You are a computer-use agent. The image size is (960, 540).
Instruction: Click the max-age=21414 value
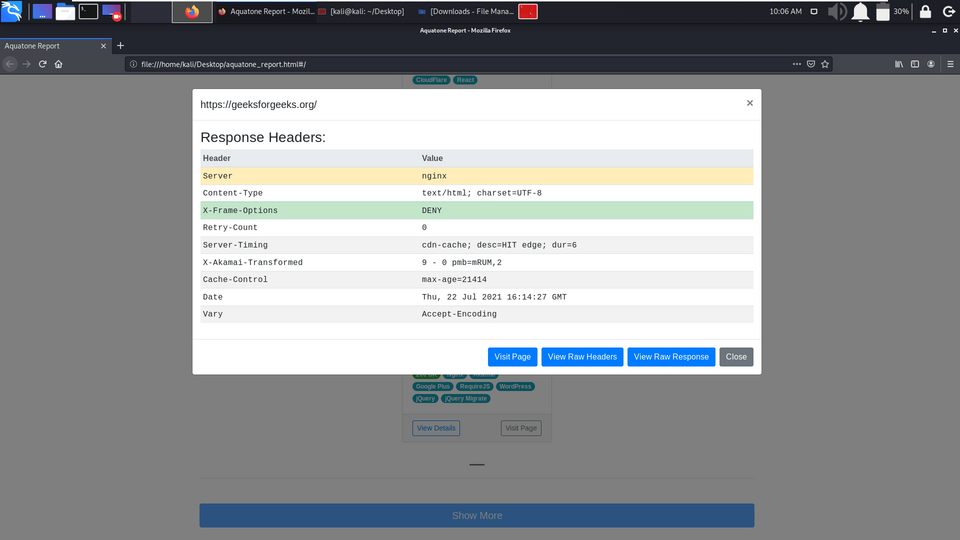[x=454, y=279]
